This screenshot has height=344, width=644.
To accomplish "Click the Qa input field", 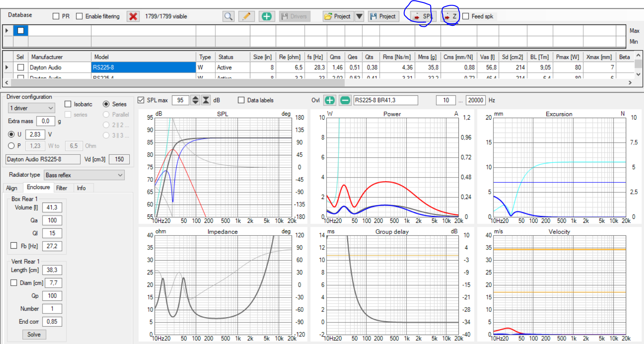I will [x=52, y=220].
